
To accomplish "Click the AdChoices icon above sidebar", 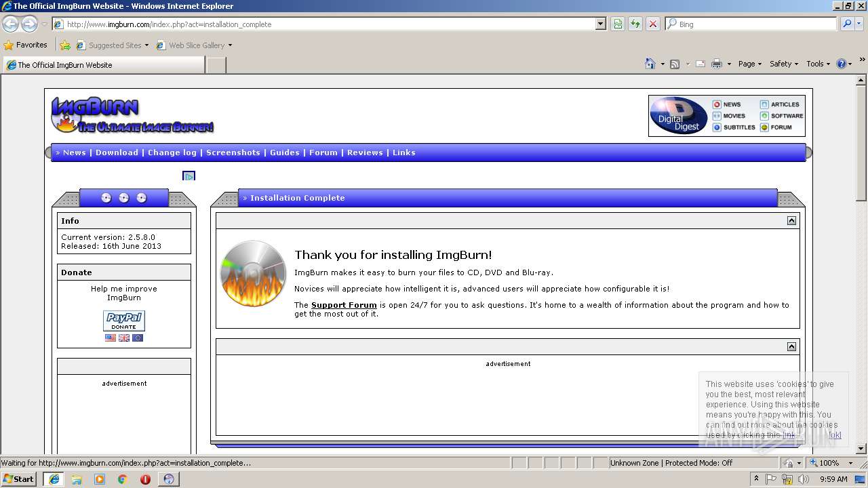I will click(189, 176).
